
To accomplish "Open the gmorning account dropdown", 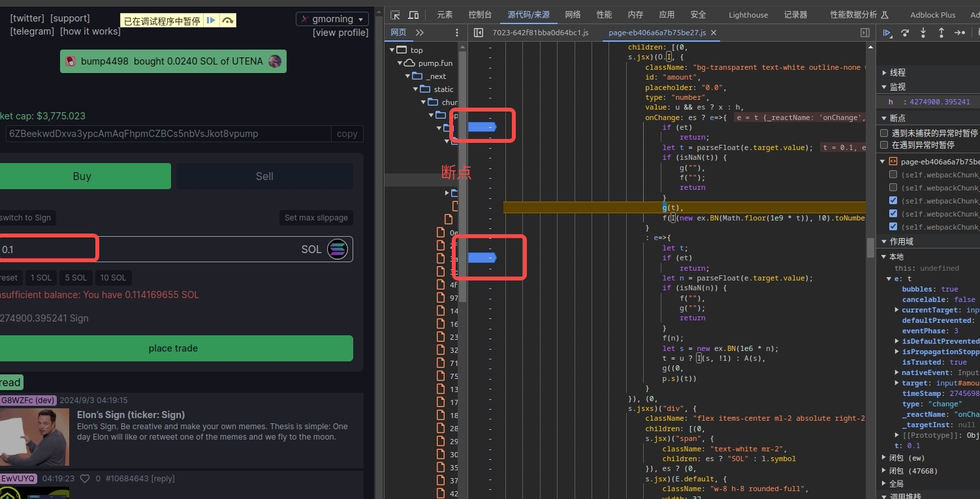I will point(332,19).
